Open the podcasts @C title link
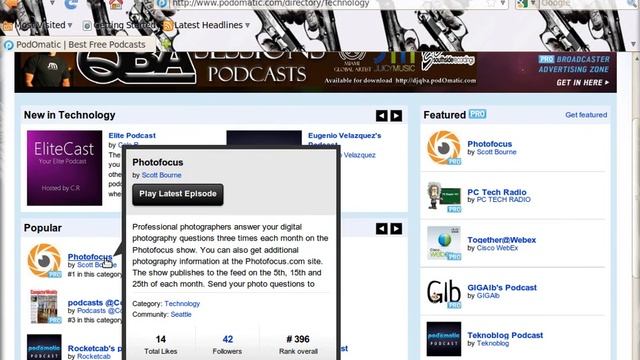Image resolution: width=640 pixels, height=360 pixels. tap(95, 303)
